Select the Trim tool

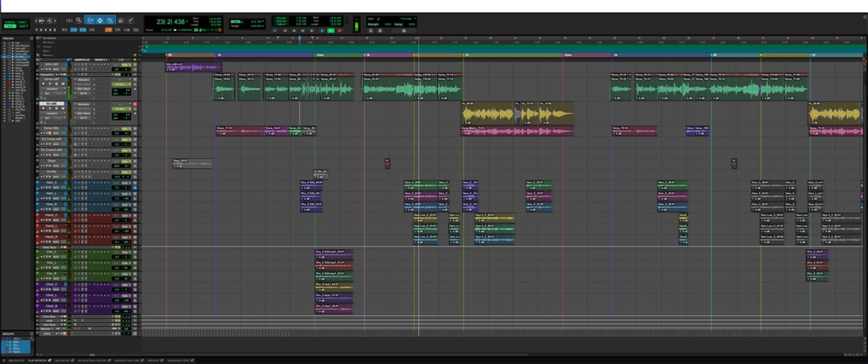pyautogui.click(x=90, y=21)
